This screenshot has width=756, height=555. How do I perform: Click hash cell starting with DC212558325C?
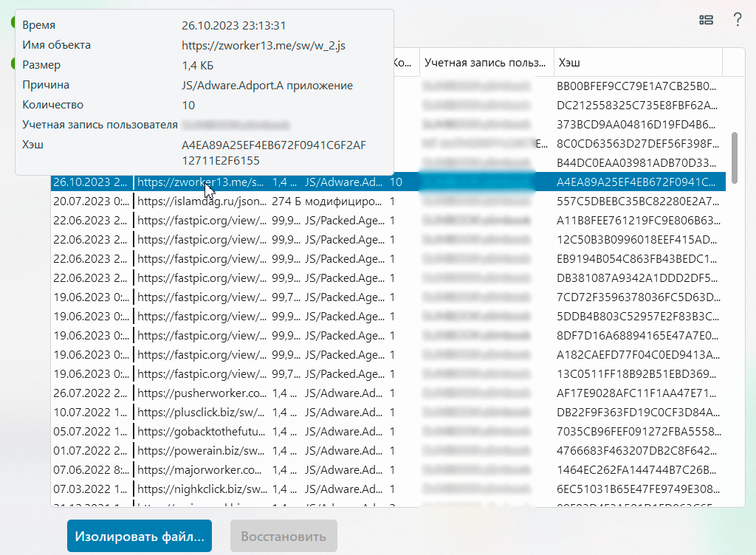pos(635,105)
